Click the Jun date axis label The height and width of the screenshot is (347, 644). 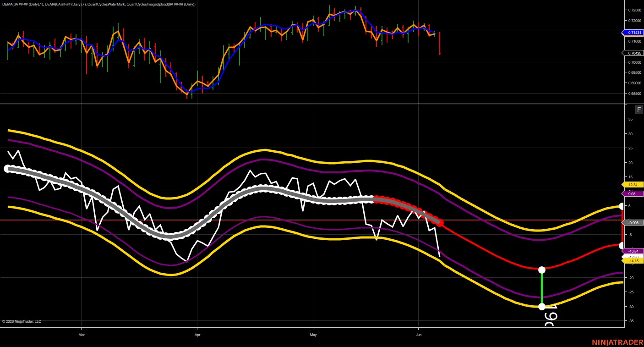418,335
